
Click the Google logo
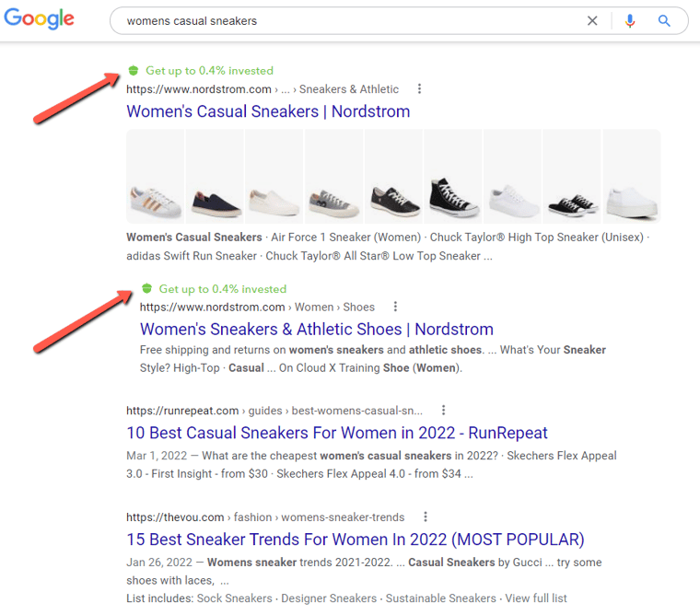point(39,18)
